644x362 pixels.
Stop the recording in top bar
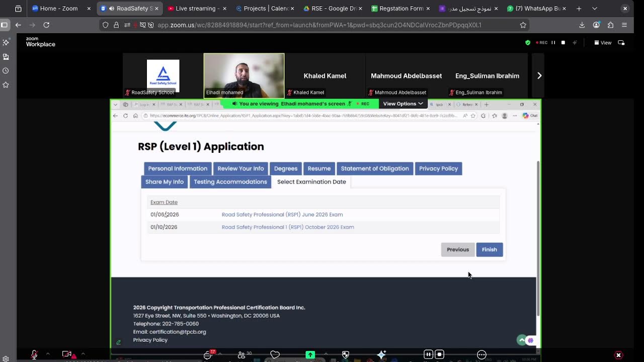[563, 43]
